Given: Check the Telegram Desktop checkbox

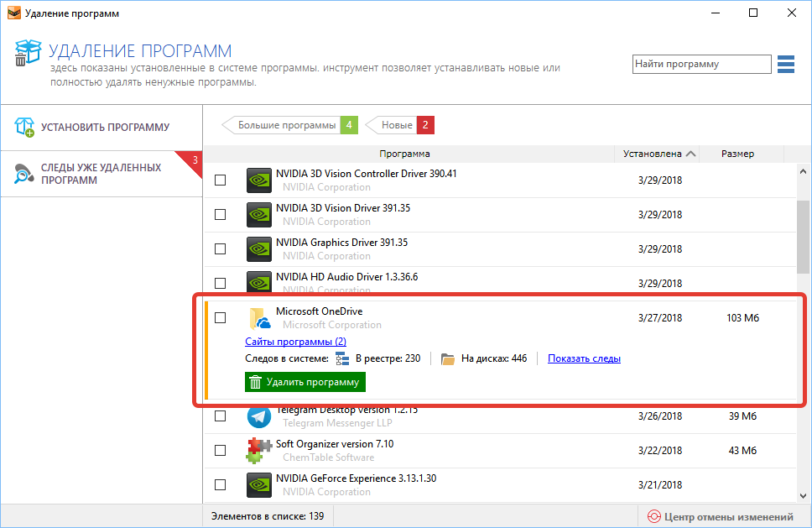Looking at the screenshot, I should pyautogui.click(x=220, y=416).
